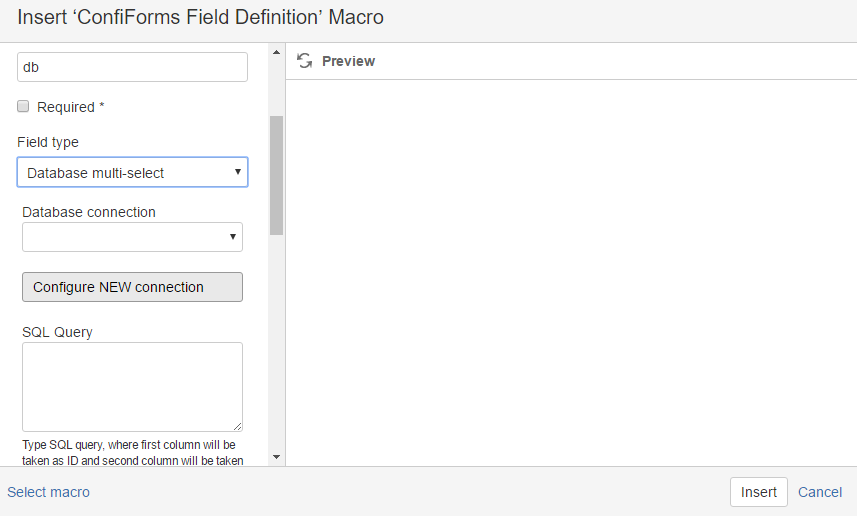Viewport: 857px width, 516px height.
Task: Toggle Required via its text label
Action: click(71, 107)
